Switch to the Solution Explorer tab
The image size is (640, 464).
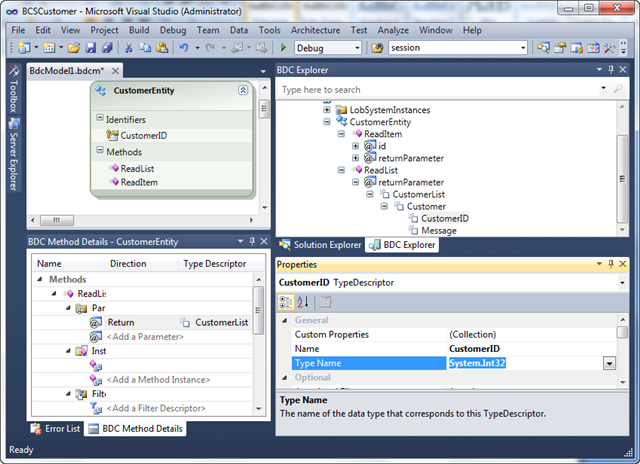pyautogui.click(x=320, y=245)
